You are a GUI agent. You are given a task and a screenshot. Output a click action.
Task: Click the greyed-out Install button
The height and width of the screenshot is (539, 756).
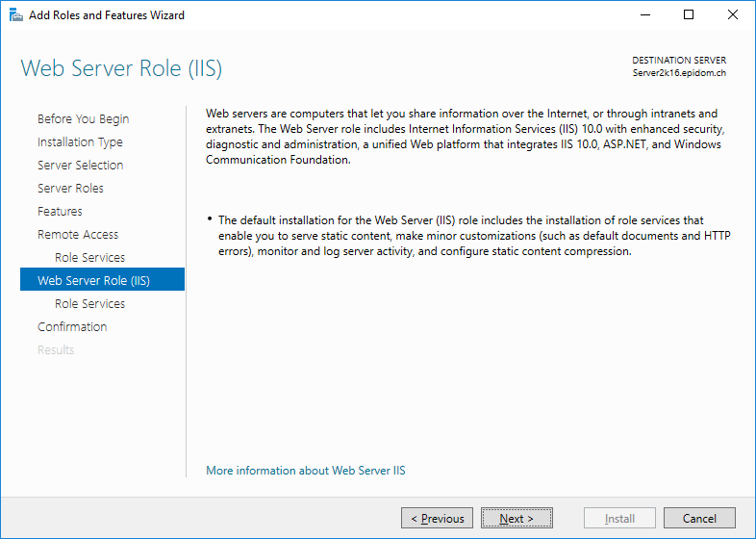tap(619, 518)
